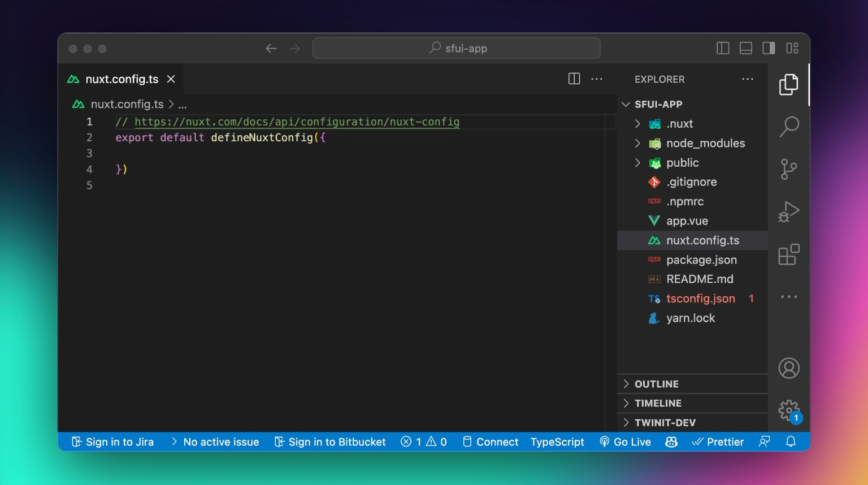Screen dimensions: 868x485
Task: Open the Explorer view in activity bar
Action: (x=788, y=85)
